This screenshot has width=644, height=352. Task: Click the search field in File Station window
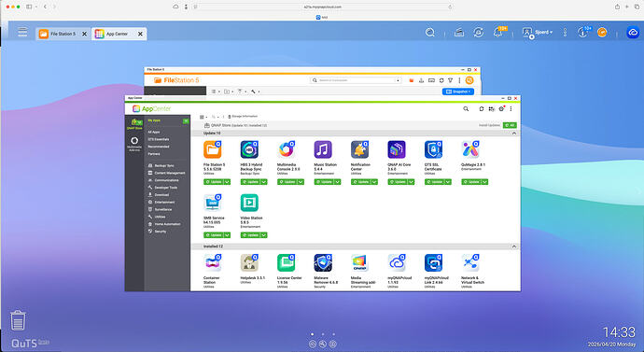click(356, 80)
